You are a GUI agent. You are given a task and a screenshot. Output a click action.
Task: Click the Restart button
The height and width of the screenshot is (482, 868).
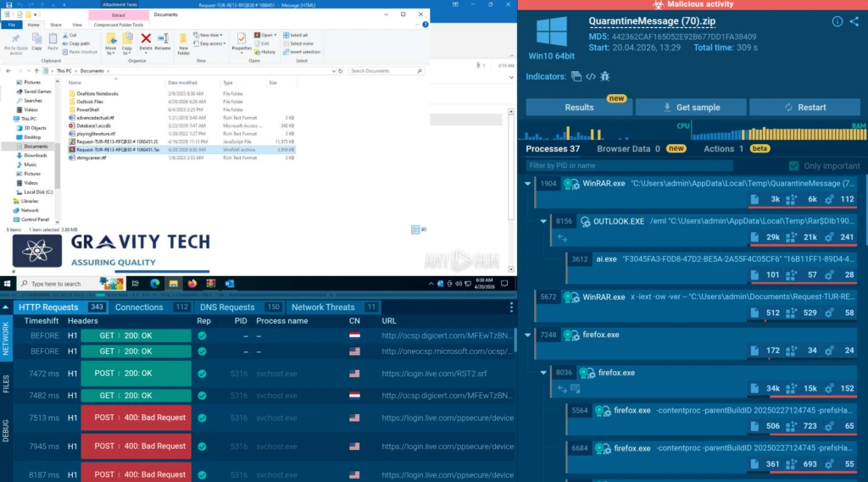tap(805, 108)
